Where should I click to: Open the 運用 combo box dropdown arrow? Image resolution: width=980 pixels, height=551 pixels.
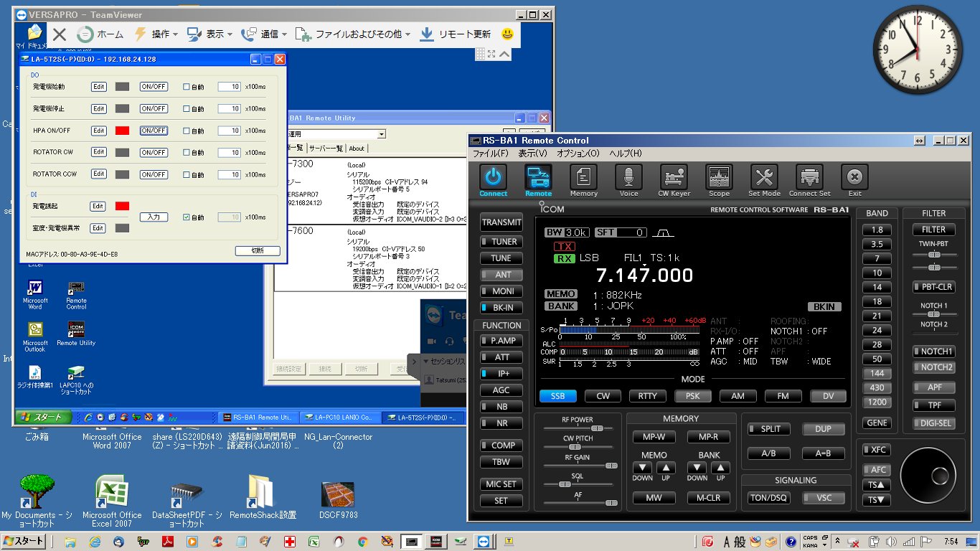[381, 134]
